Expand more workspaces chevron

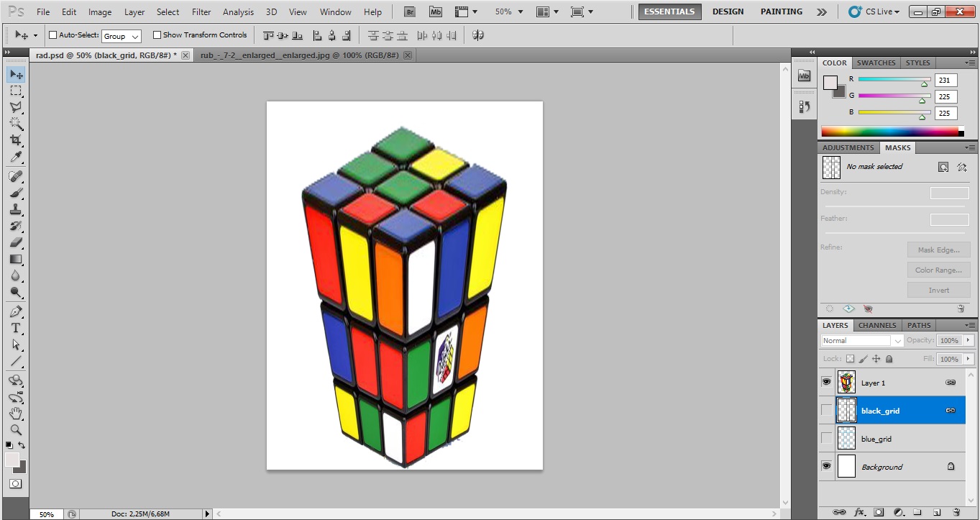coord(822,12)
